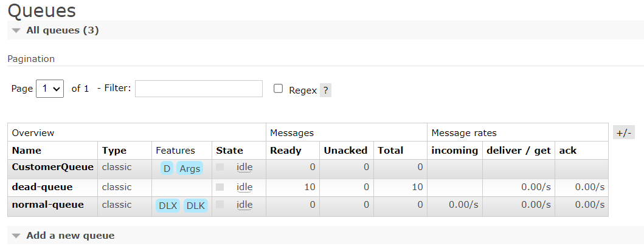The height and width of the screenshot is (246, 644).
Task: Click the D feature badge on CustomerQueue
Action: point(167,168)
